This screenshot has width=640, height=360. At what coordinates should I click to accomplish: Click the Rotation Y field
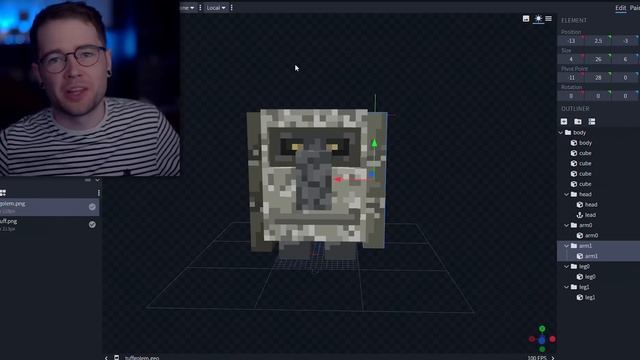pyautogui.click(x=598, y=96)
